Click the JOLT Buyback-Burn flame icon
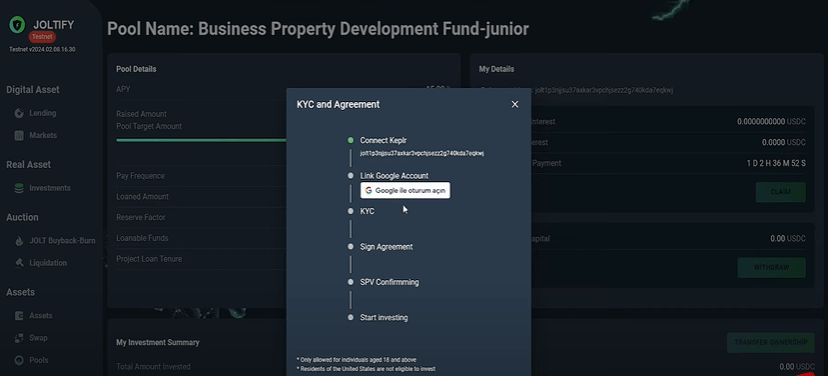Screen dimensions: 828x376 (19, 241)
